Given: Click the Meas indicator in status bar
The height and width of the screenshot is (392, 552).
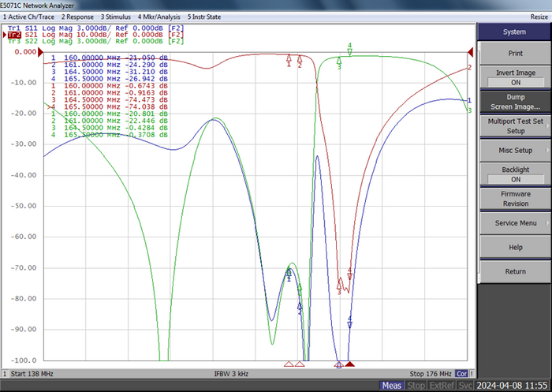Looking at the screenshot, I should (392, 385).
